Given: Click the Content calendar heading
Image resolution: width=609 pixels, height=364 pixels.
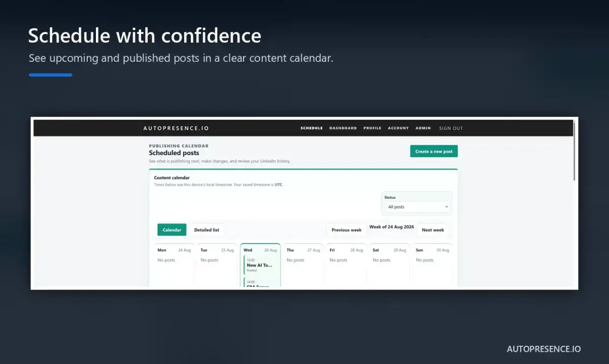Looking at the screenshot, I should (172, 178).
